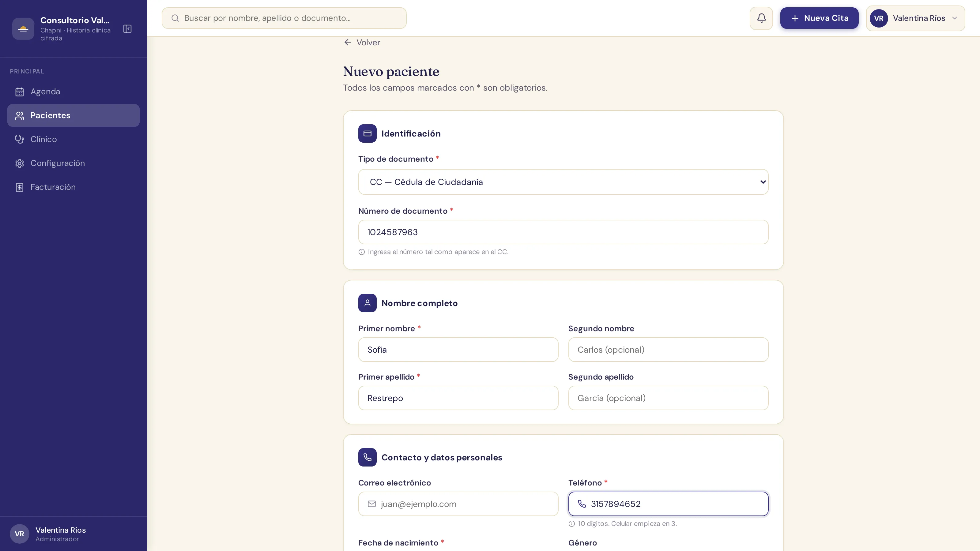This screenshot has height=551, width=980.
Task: Click the search magnifier icon
Action: click(175, 18)
